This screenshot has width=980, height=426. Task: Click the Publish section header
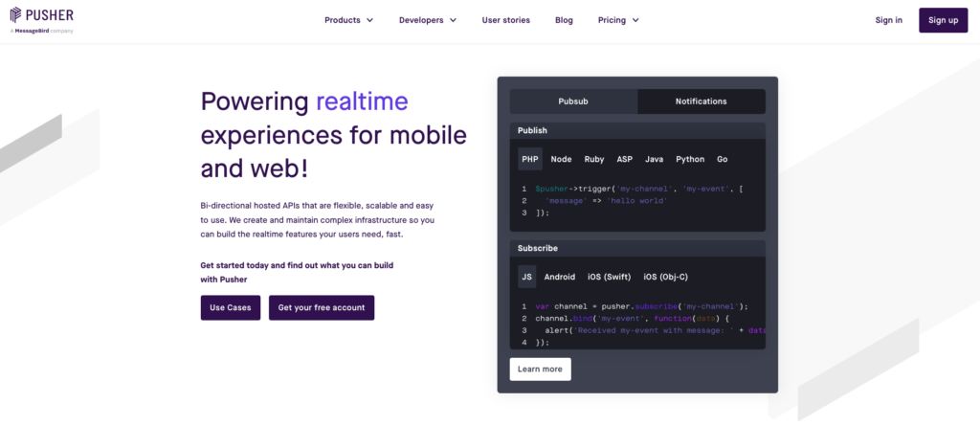[637, 131]
